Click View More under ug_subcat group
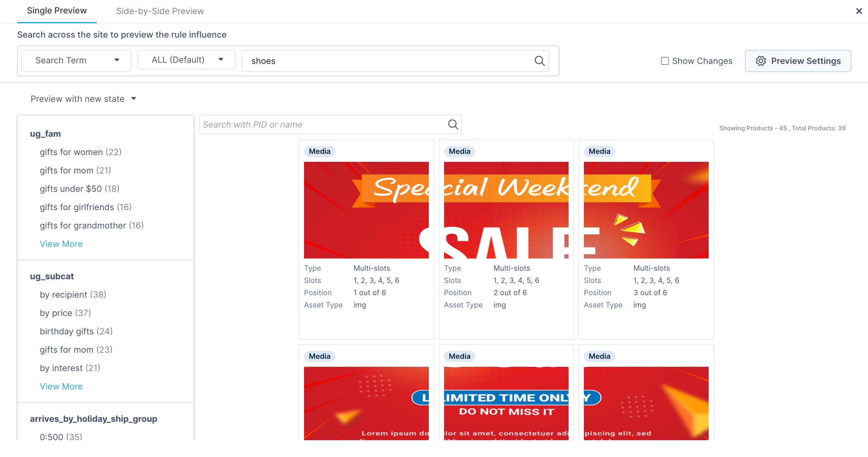 61,386
